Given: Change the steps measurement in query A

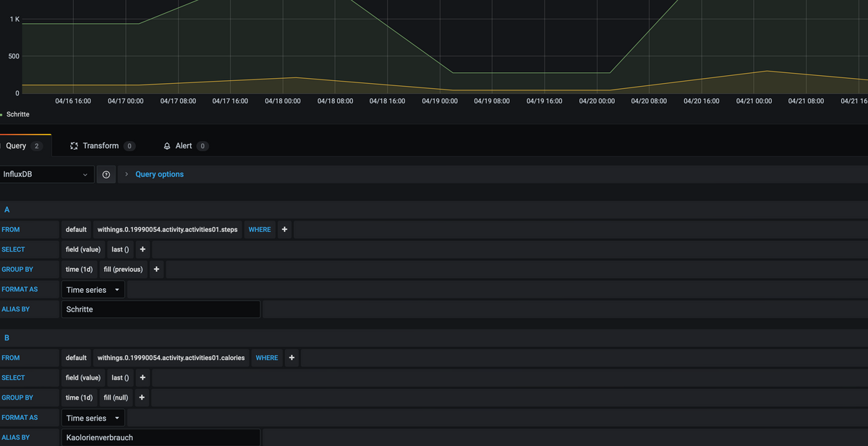Looking at the screenshot, I should coord(167,230).
